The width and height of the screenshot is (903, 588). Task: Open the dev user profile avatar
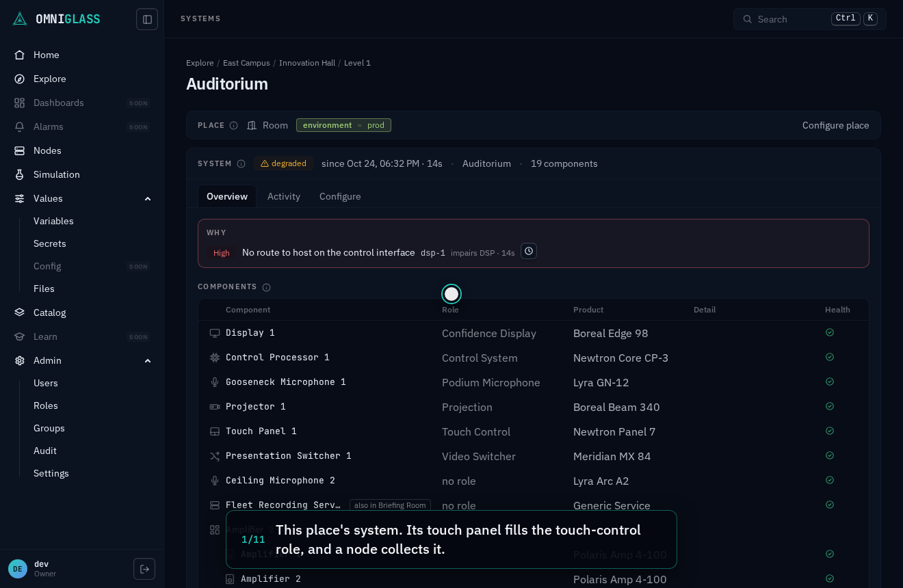pyautogui.click(x=18, y=569)
